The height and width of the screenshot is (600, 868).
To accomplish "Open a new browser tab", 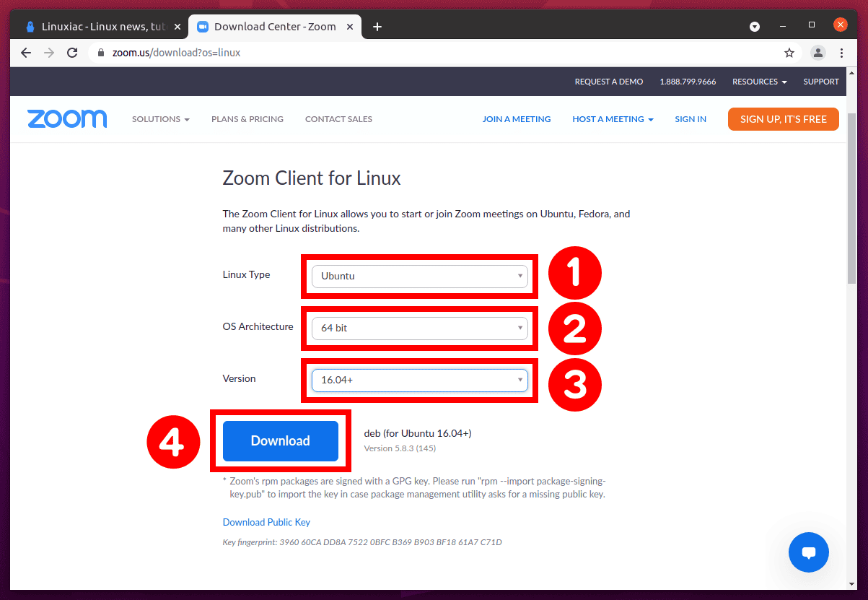I will point(377,26).
